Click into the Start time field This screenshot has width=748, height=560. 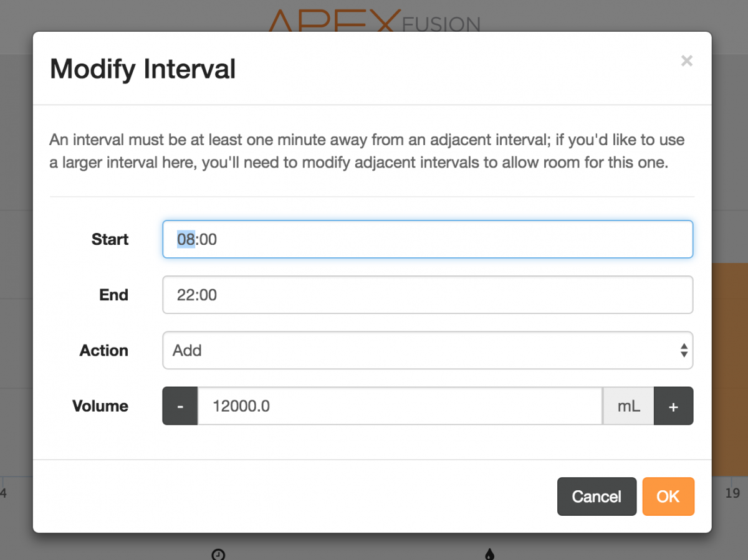coord(428,239)
